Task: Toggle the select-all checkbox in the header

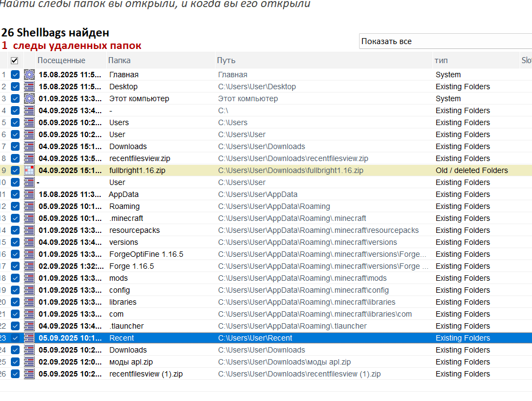Action: pos(14,60)
